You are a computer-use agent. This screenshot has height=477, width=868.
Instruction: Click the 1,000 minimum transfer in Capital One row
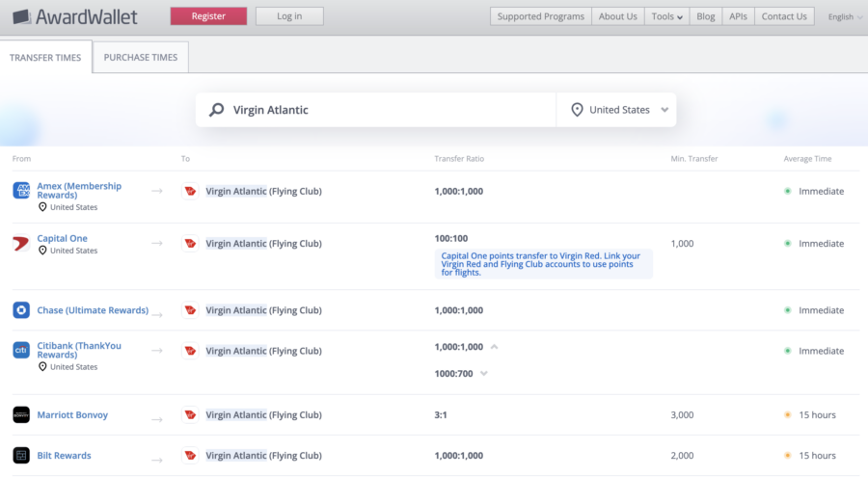[x=682, y=244]
